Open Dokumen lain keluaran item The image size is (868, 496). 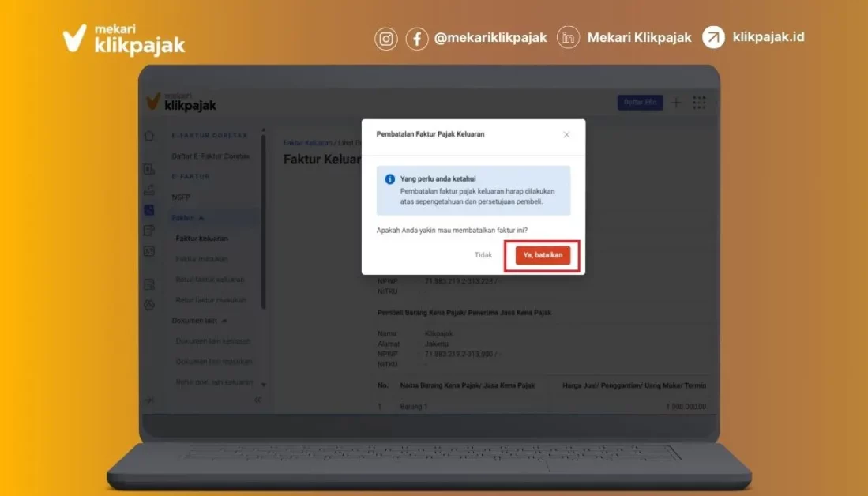(213, 341)
